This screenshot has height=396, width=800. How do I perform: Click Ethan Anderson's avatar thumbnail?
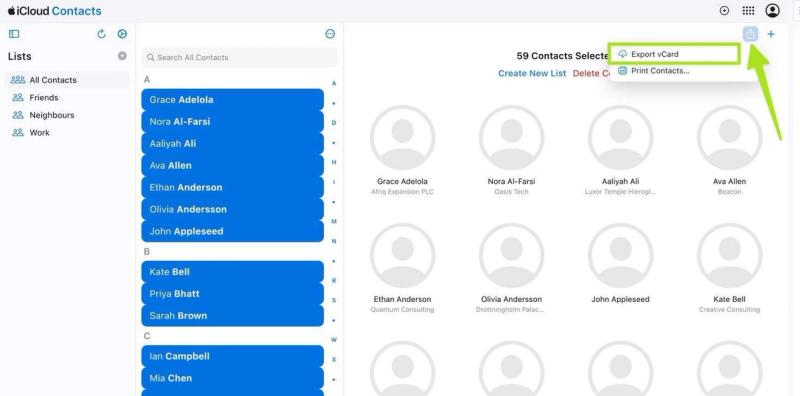tap(402, 255)
